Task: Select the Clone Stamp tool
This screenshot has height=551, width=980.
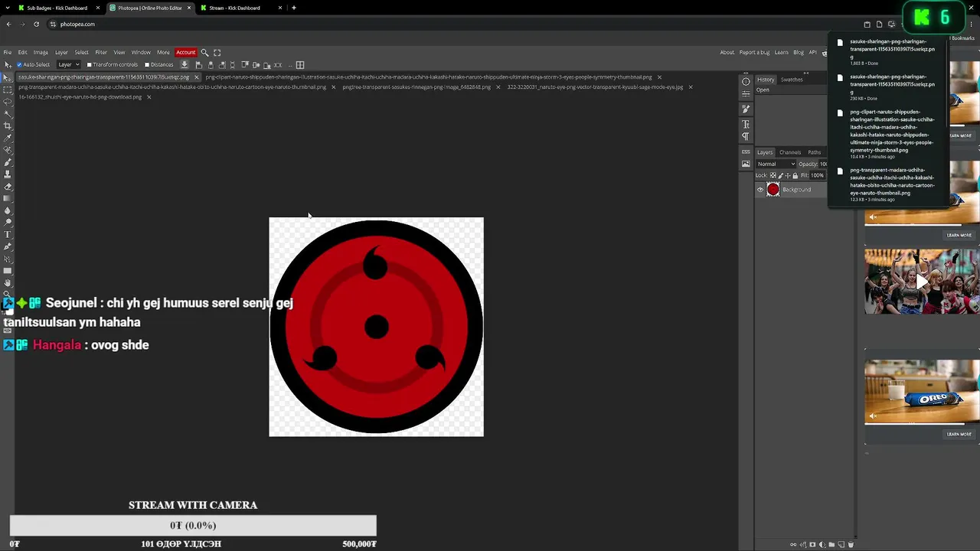Action: 8,174
